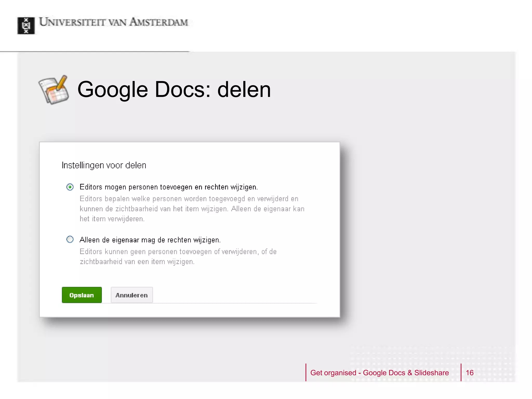This screenshot has width=532, height=399.
Task: Click 'Instellingen voor delen' dialog heading
Action: (104, 165)
